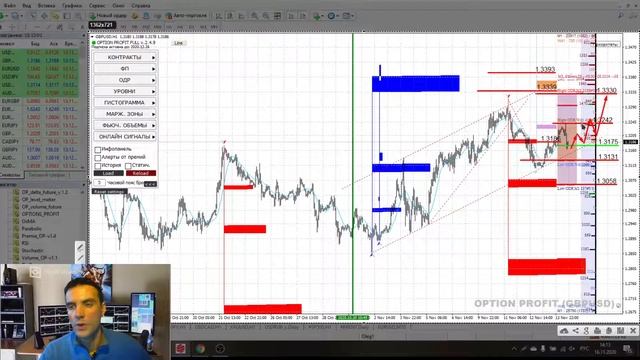Enable the Алерты от премий checkbox

[98, 158]
